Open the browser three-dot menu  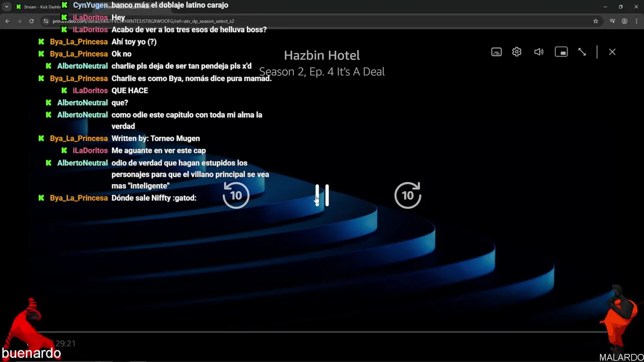[x=636, y=21]
